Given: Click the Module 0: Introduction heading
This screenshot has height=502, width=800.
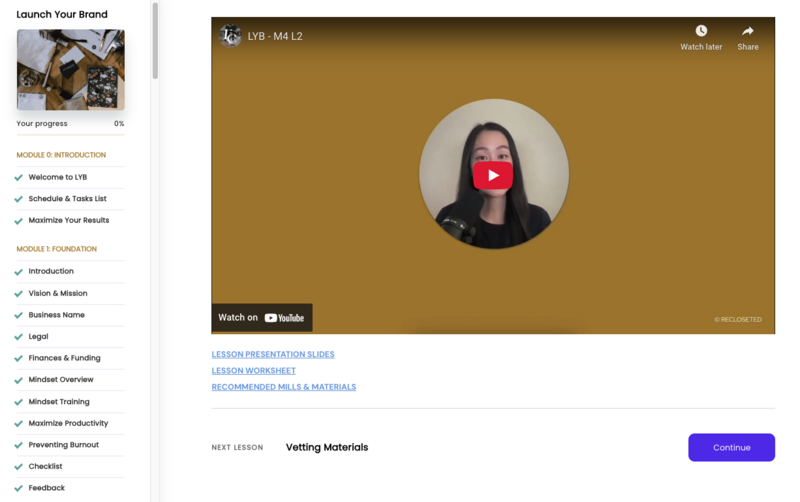Looking at the screenshot, I should [61, 155].
